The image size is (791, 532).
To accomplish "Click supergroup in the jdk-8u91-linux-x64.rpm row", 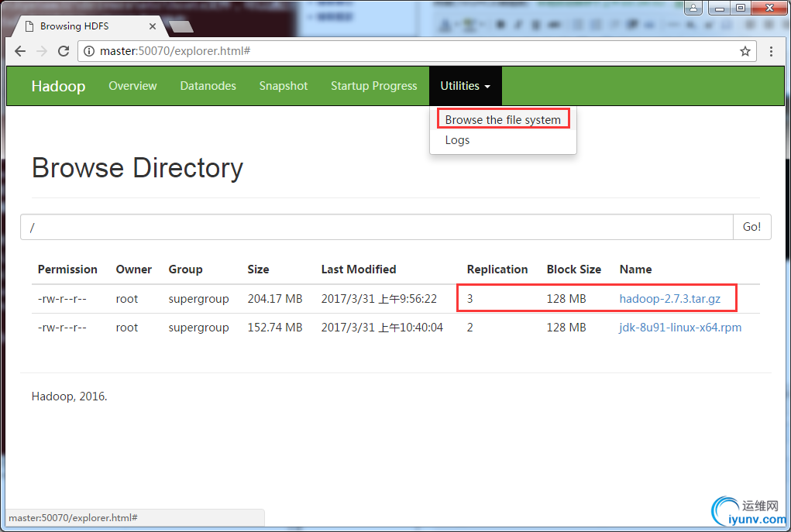I will (x=199, y=328).
